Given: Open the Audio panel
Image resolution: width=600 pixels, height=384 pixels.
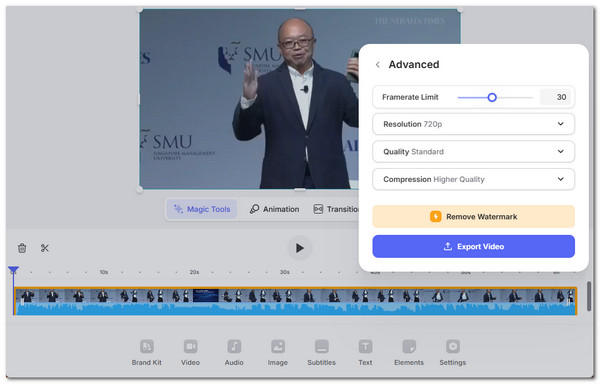Looking at the screenshot, I should click(x=234, y=353).
